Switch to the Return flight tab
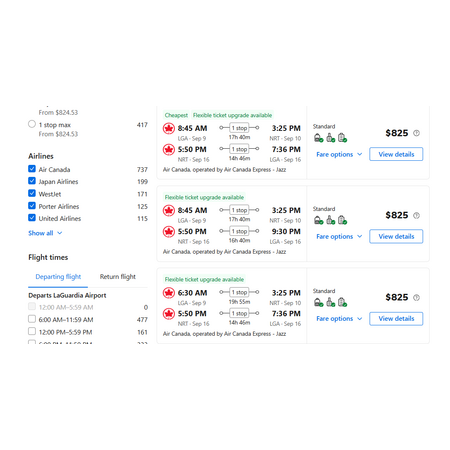The height and width of the screenshot is (450, 450). pyautogui.click(x=118, y=277)
